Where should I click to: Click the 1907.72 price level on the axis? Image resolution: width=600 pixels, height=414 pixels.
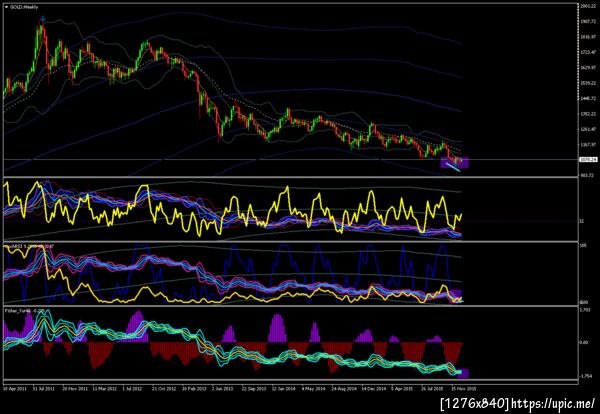coord(589,21)
